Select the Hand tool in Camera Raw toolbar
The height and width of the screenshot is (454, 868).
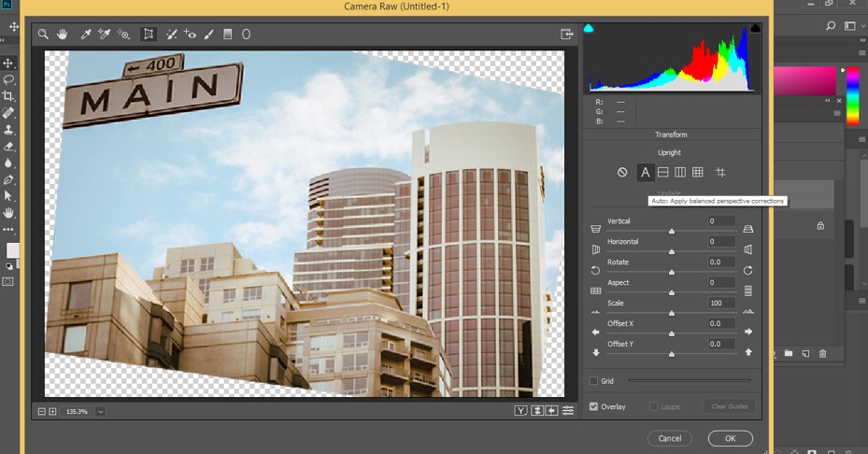63,35
